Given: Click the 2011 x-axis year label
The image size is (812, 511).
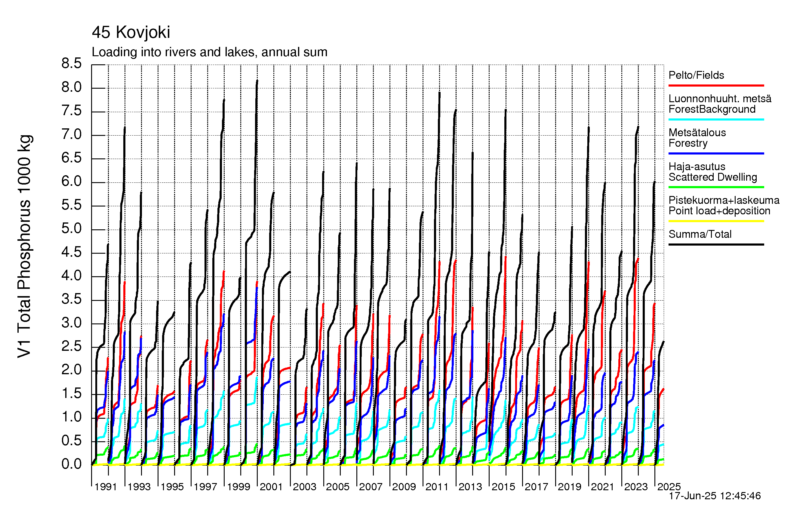Looking at the screenshot, I should click(437, 487).
